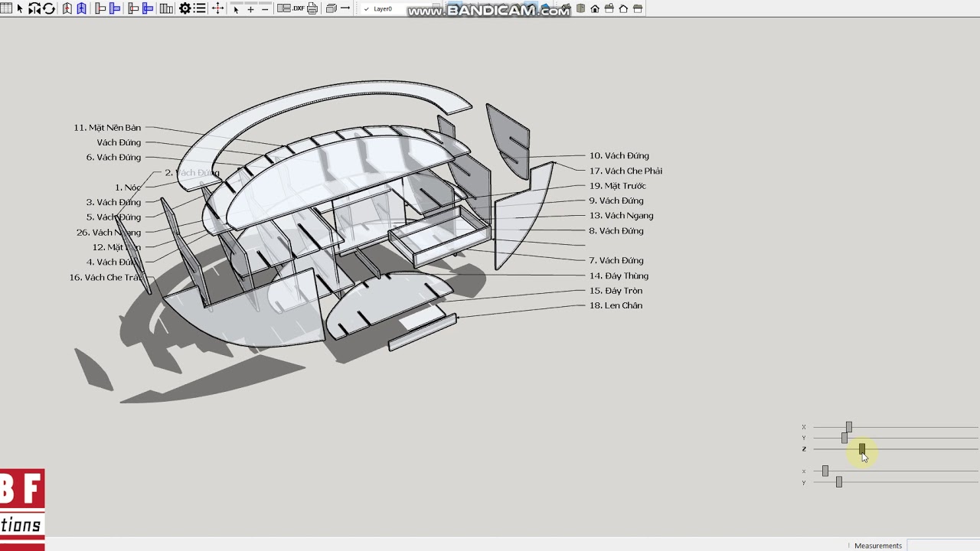The height and width of the screenshot is (551, 980).
Task: Click the Measurements label in status bar
Action: [878, 546]
